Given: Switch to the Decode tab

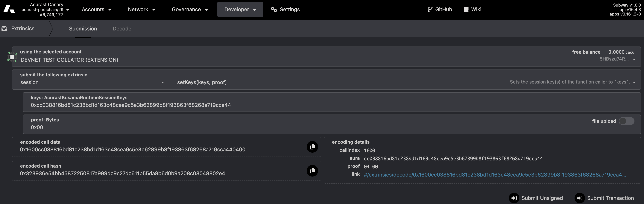Looking at the screenshot, I should (x=122, y=29).
